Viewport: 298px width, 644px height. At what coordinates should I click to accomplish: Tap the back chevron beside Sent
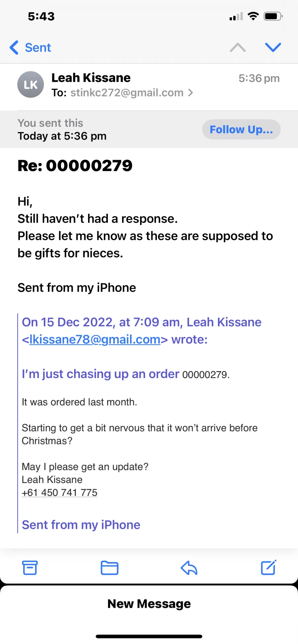(14, 48)
